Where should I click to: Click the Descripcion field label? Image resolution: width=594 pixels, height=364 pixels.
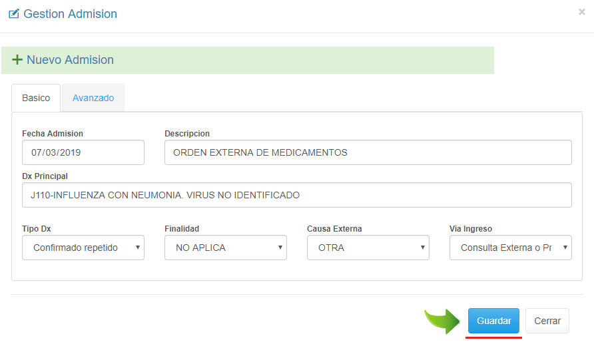click(x=187, y=134)
